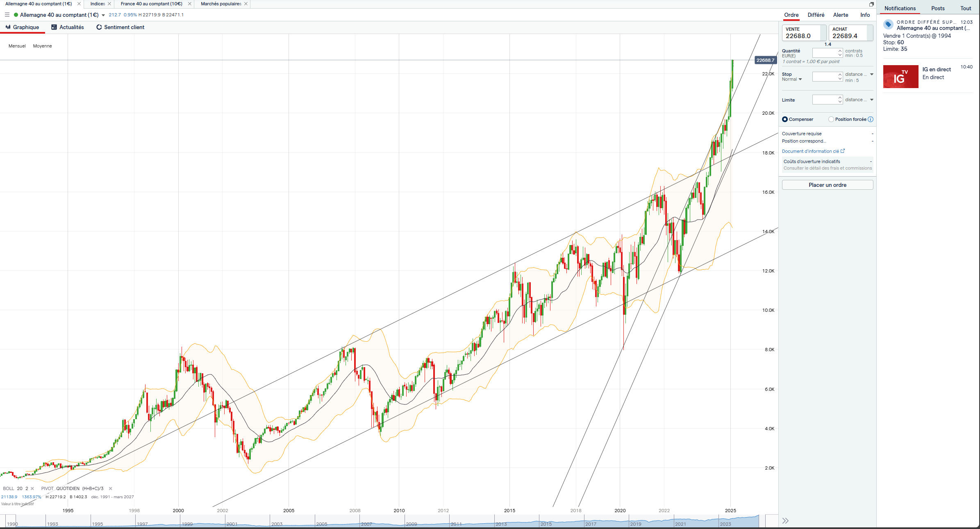Open the hamburger menu beside instrument name
This screenshot has height=529, width=980.
tap(7, 15)
